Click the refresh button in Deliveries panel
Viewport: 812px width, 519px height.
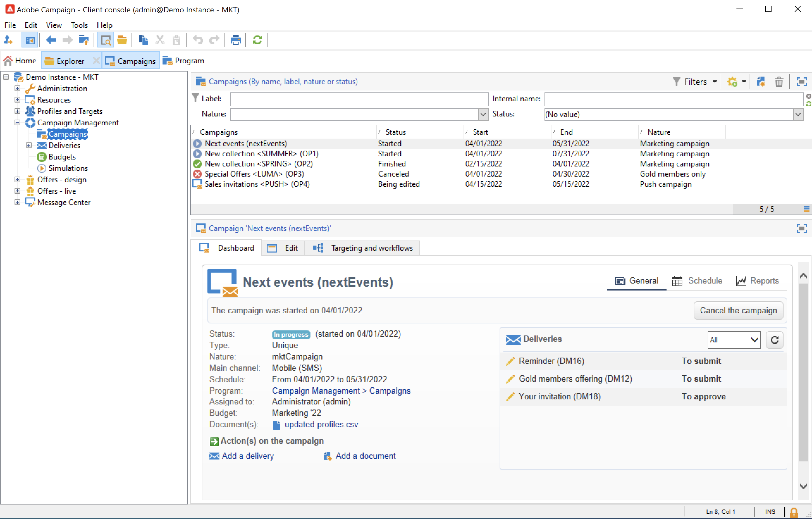pos(774,340)
